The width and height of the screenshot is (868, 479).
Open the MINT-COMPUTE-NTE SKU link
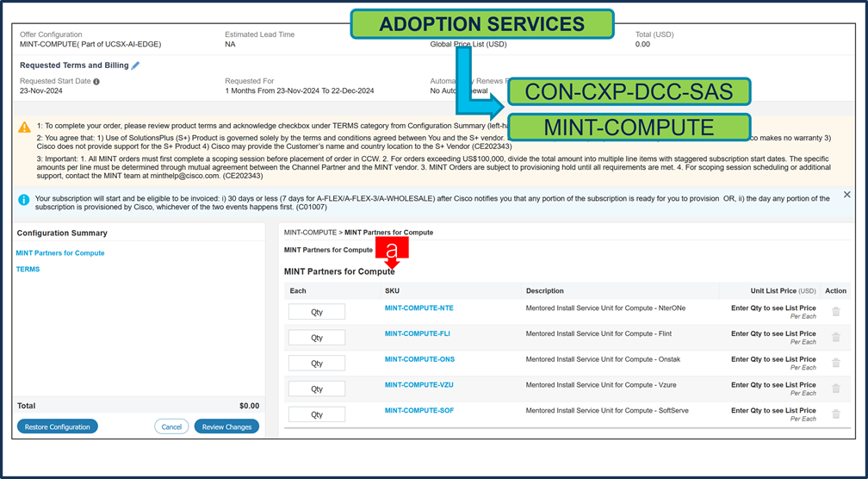click(419, 308)
